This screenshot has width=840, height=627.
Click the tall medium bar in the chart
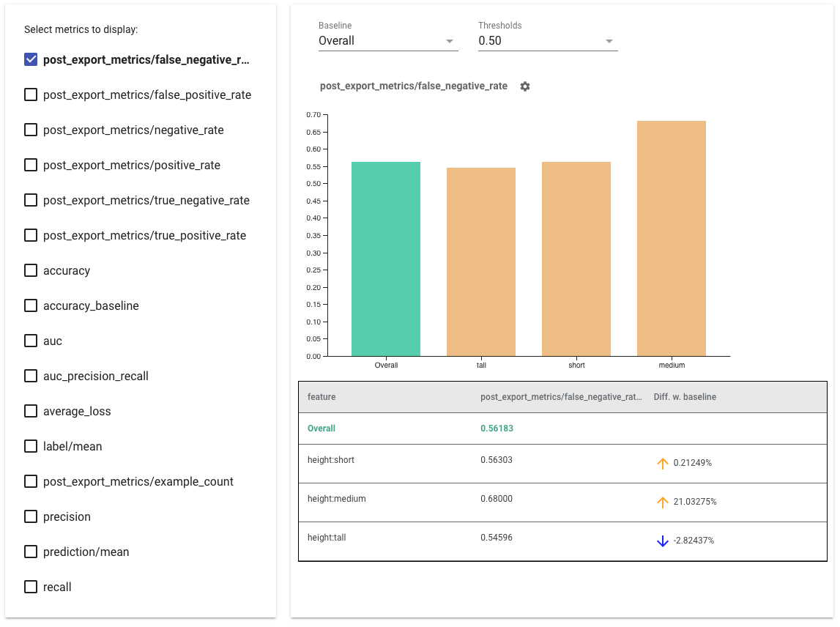click(672, 234)
